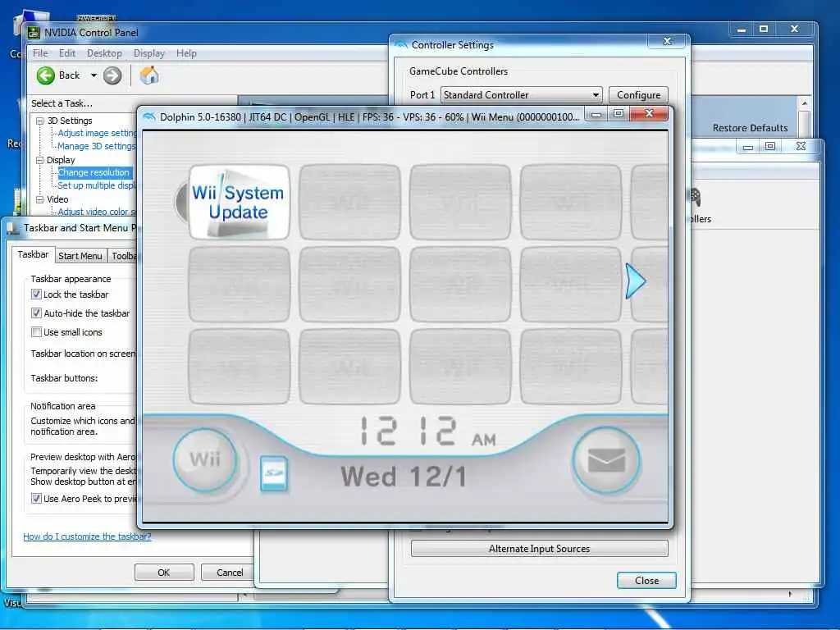Open the Edit menu in NVIDIA panel
This screenshot has width=840, height=630.
tap(67, 53)
